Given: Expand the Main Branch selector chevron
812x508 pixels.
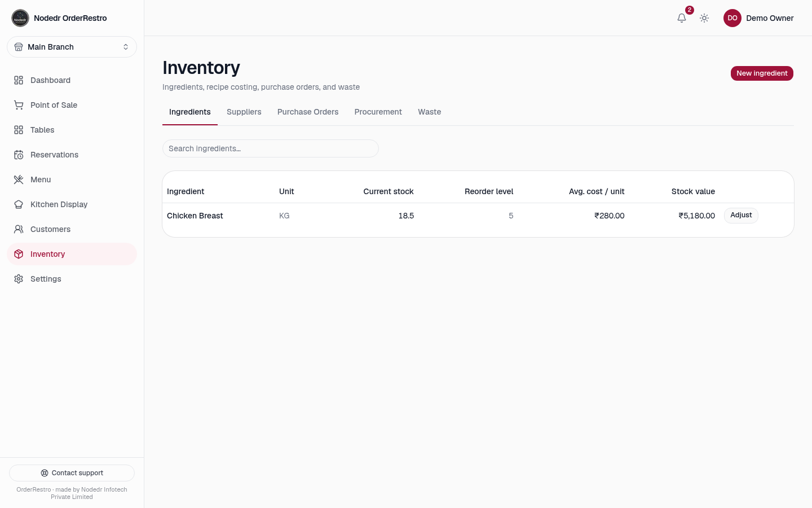Looking at the screenshot, I should [126, 47].
